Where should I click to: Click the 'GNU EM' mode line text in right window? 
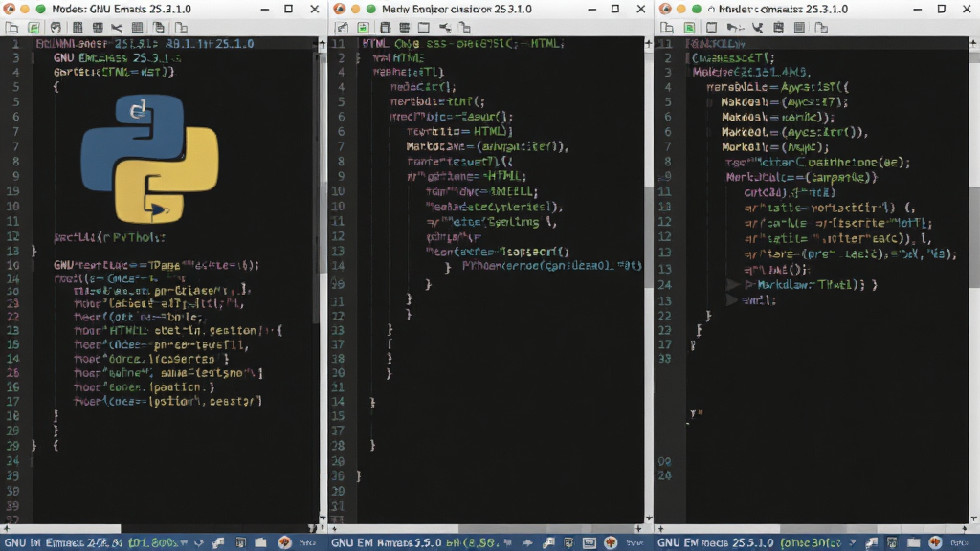678,543
